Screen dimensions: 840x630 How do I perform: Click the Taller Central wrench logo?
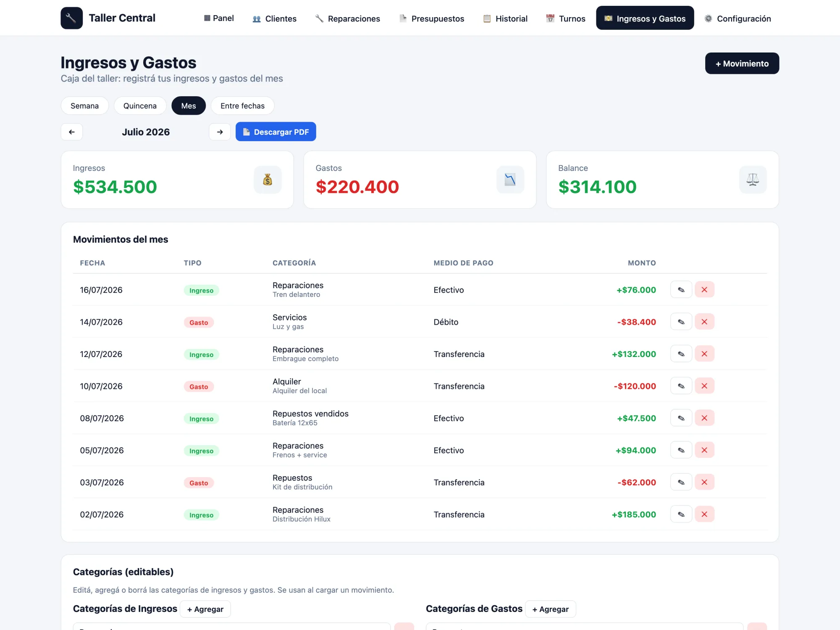coord(71,18)
